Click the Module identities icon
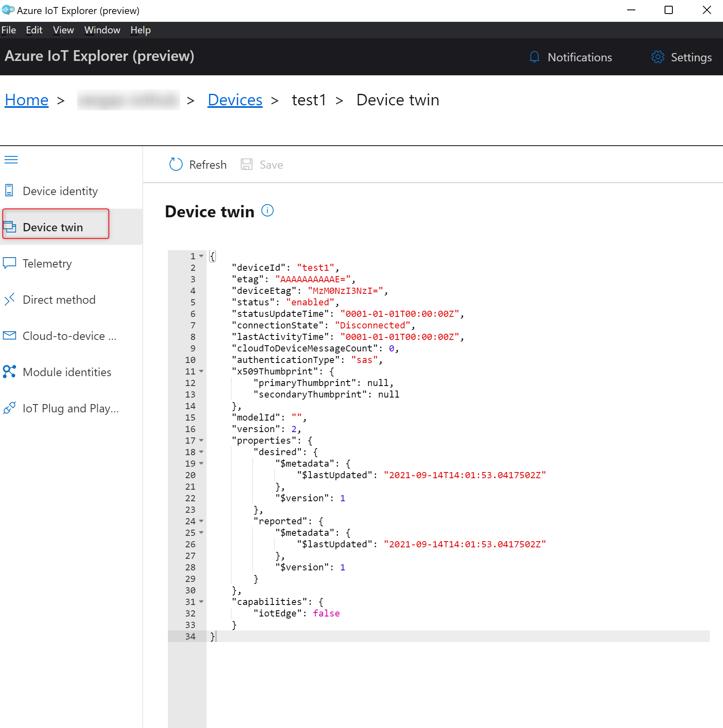Screen dimensions: 723x728 click(x=9, y=372)
